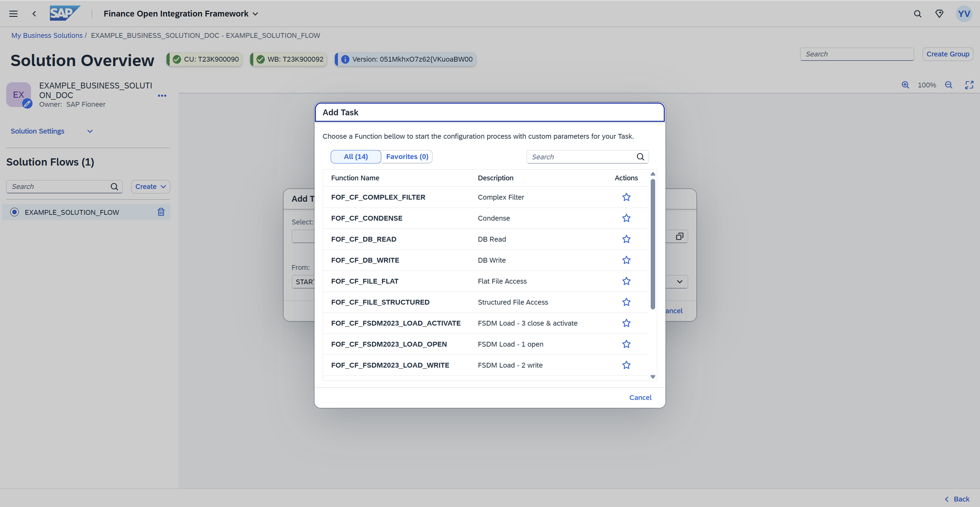The width and height of the screenshot is (980, 507).
Task: Open the YV user avatar menu
Action: click(964, 14)
